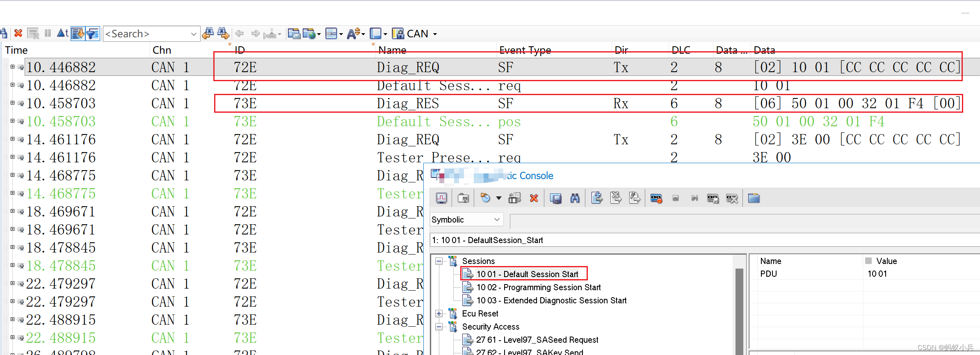Select '27 61 - Level97_SASeed Request' tree item
Image resolution: width=980 pixels, height=355 pixels.
click(537, 340)
